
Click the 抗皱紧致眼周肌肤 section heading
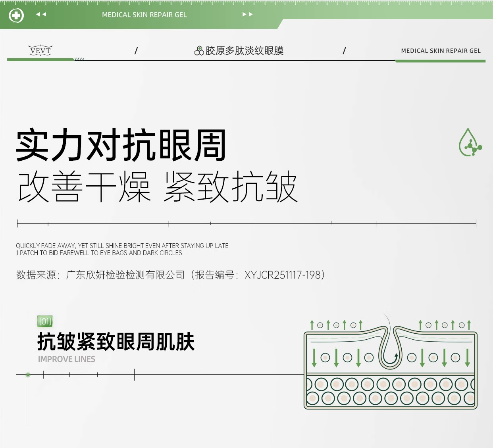116,342
